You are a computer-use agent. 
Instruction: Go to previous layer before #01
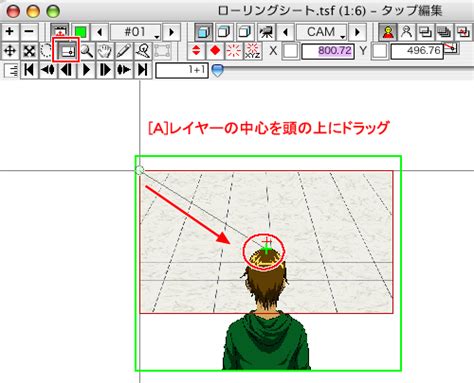(x=99, y=32)
